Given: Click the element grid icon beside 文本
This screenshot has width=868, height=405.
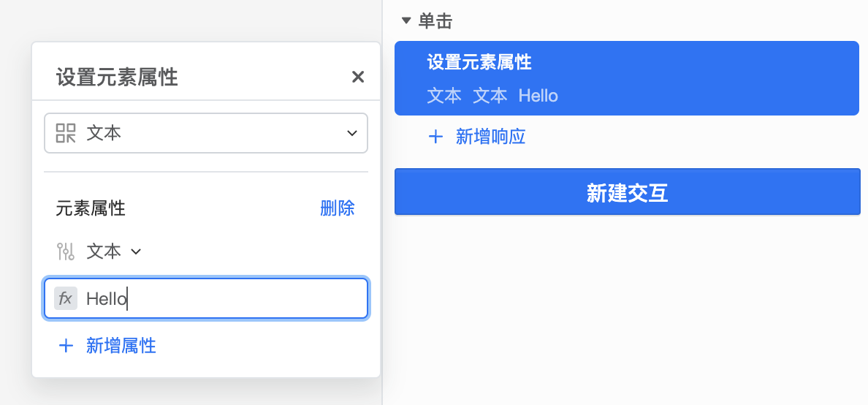Looking at the screenshot, I should pos(66,133).
